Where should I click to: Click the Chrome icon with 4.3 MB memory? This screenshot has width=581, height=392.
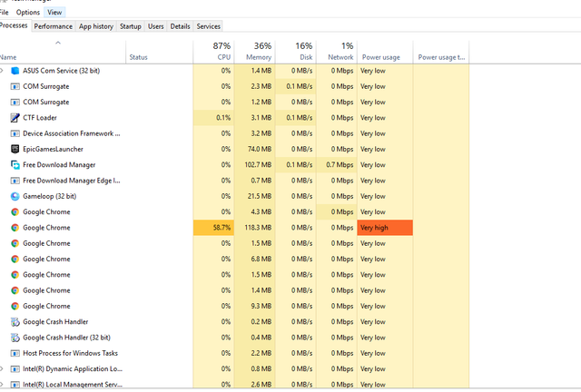tap(15, 212)
